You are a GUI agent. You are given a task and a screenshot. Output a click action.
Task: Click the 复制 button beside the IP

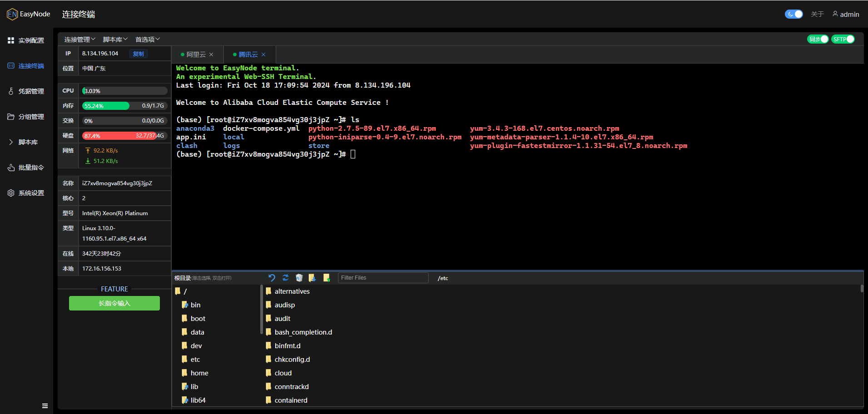point(138,54)
